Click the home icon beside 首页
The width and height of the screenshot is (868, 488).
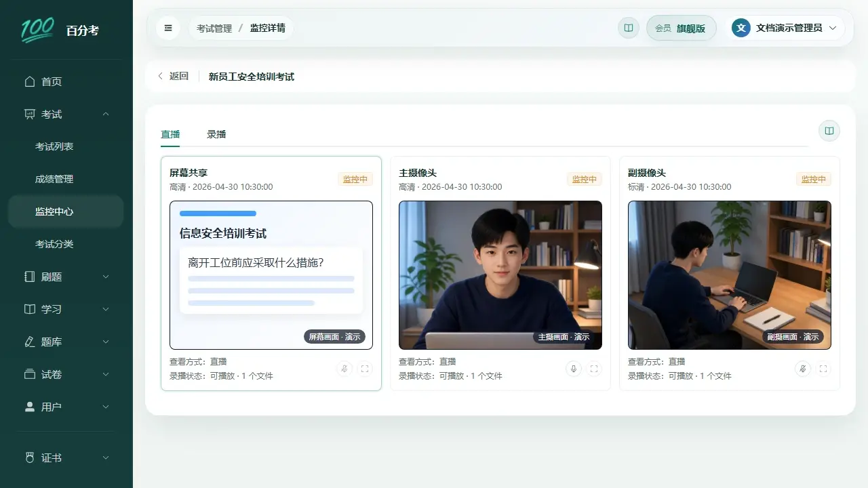pyautogui.click(x=29, y=81)
